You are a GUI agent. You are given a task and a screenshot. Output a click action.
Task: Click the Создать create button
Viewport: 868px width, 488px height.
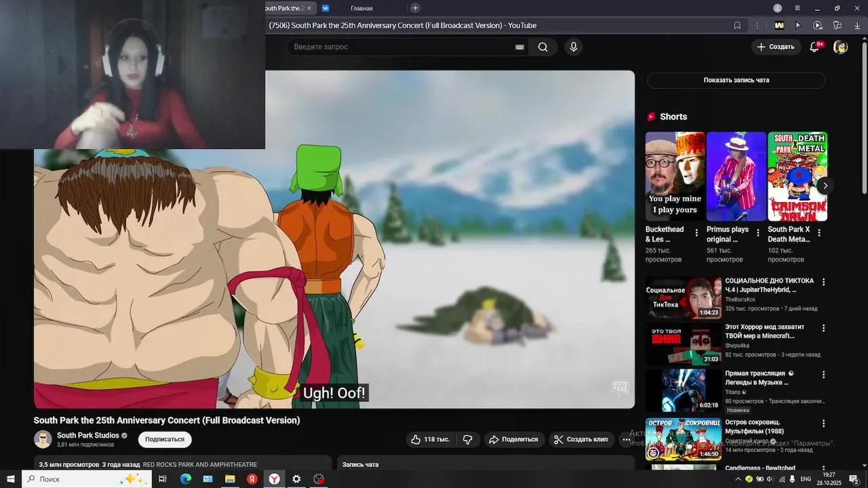(x=776, y=47)
